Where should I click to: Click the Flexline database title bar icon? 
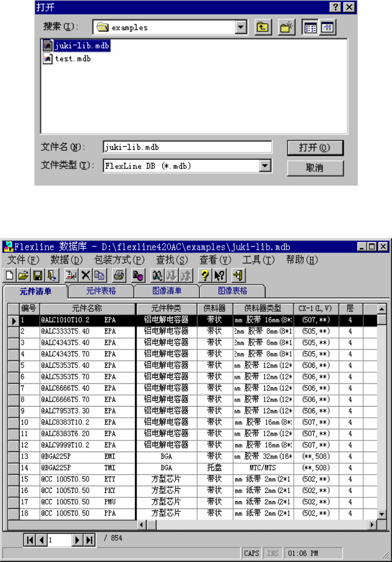[x=8, y=247]
